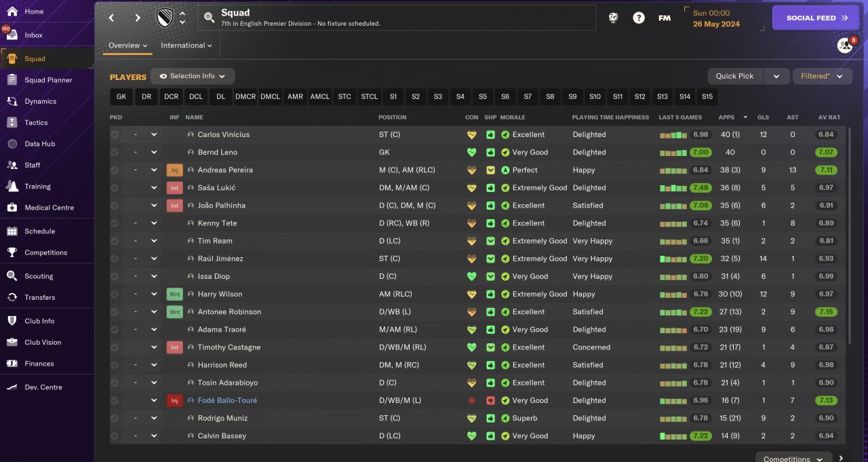Viewport: 868px width, 462px height.
Task: Click the Injured status icon for Andreas Pereira
Action: point(174,170)
